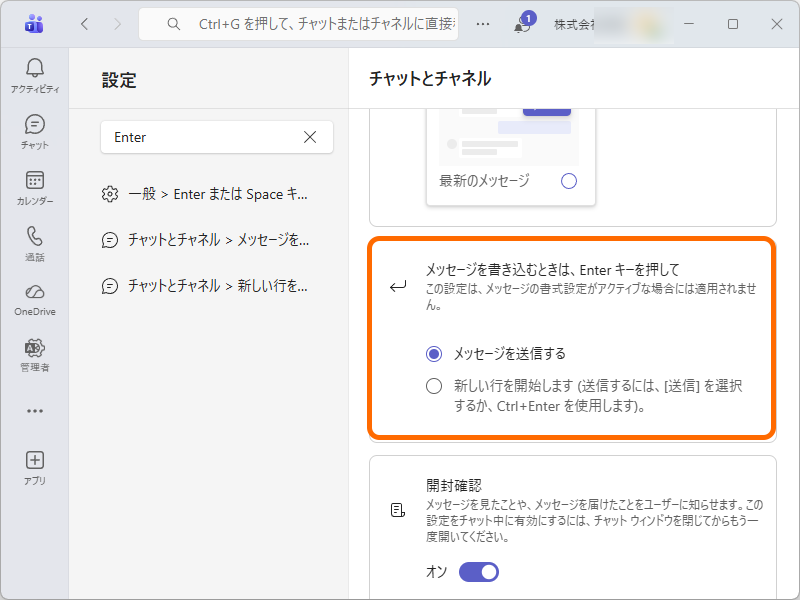
Task: Open the title bar ellipsis menu
Action: point(482,24)
